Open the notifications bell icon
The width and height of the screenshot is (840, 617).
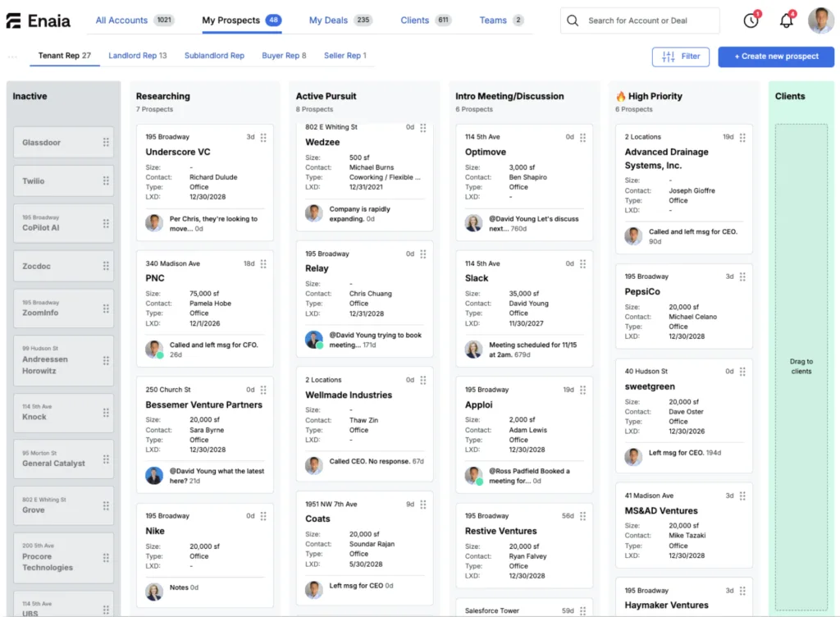pyautogui.click(x=786, y=20)
